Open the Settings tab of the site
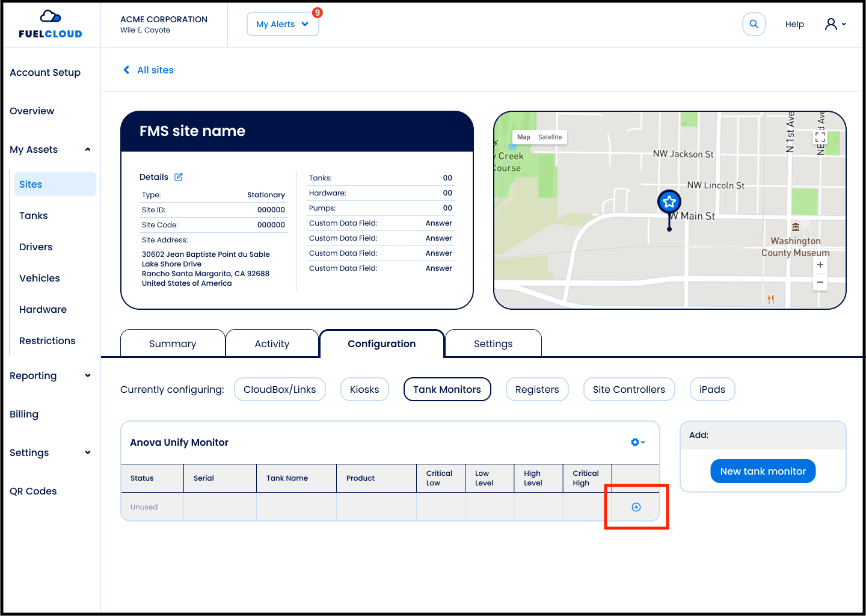This screenshot has width=866, height=616. click(x=493, y=343)
